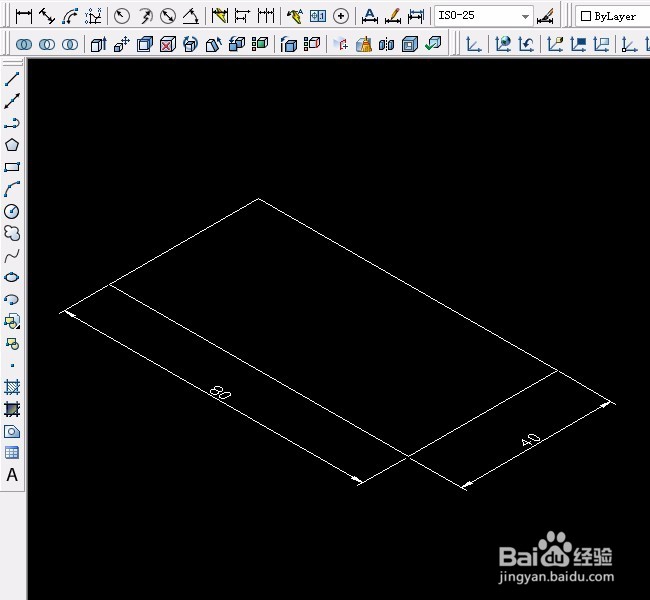Select the Delete Faces tool with red X
Screen dimensions: 650x600
tap(168, 44)
